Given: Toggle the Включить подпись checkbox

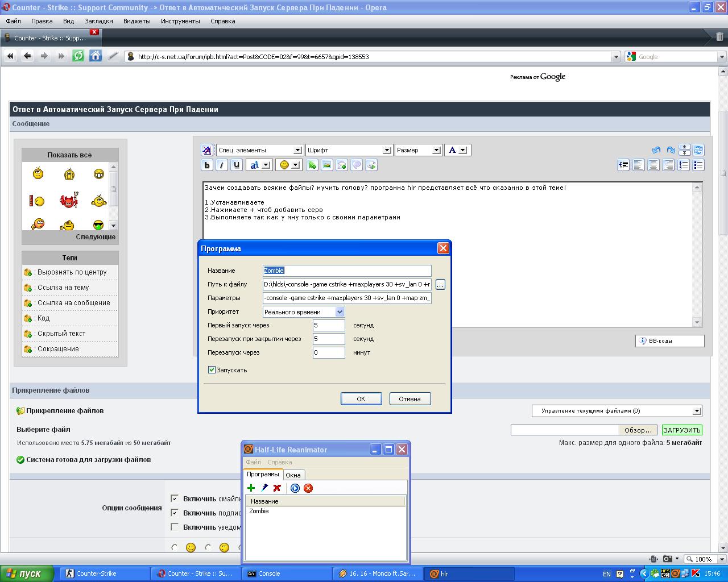Looking at the screenshot, I should [175, 513].
